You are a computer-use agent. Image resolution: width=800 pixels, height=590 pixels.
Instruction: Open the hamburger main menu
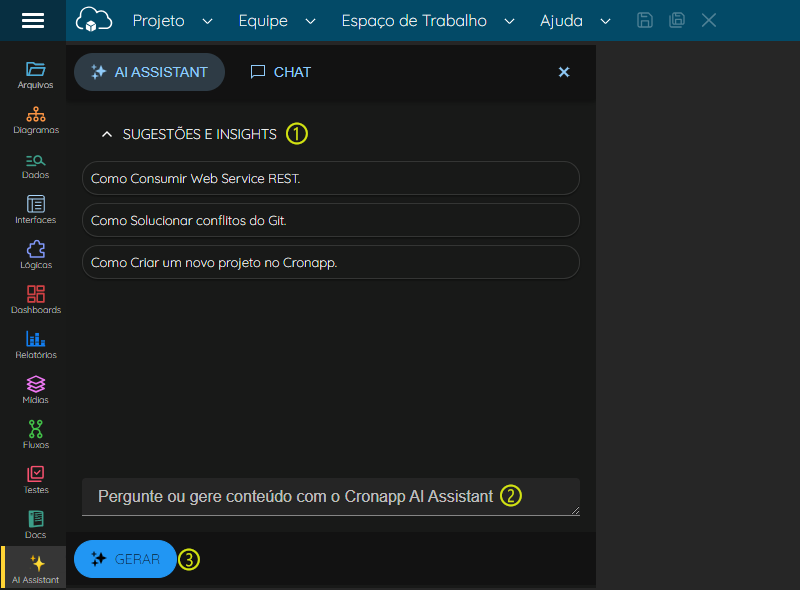33,20
